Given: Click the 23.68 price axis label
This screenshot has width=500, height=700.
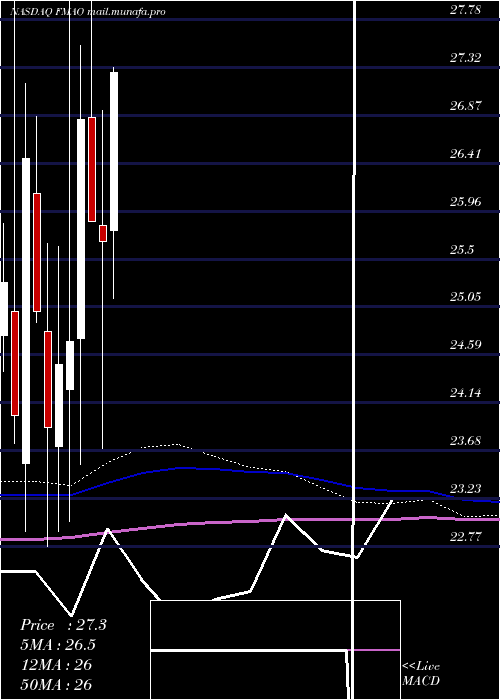Looking at the screenshot, I should [466, 441].
